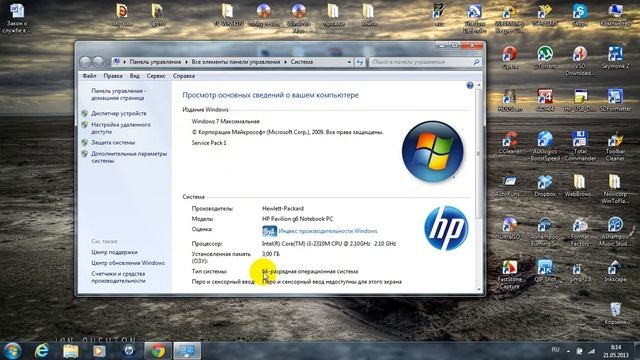Expand breadcrumb arrow after 'Панель управления'
Viewport: 640px width, 360px height.
[x=186, y=62]
